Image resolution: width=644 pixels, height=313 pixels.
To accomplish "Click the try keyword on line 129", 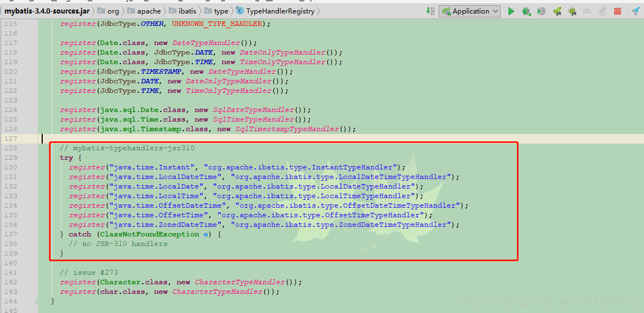I will tap(66, 158).
